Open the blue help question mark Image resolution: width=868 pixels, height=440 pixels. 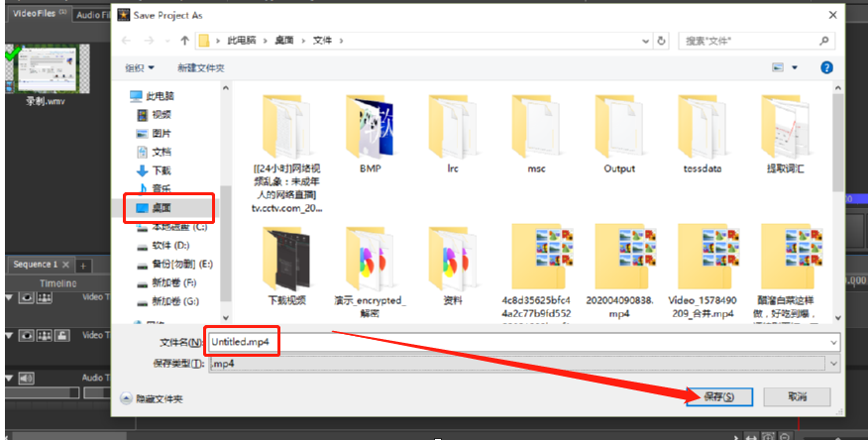pos(826,67)
